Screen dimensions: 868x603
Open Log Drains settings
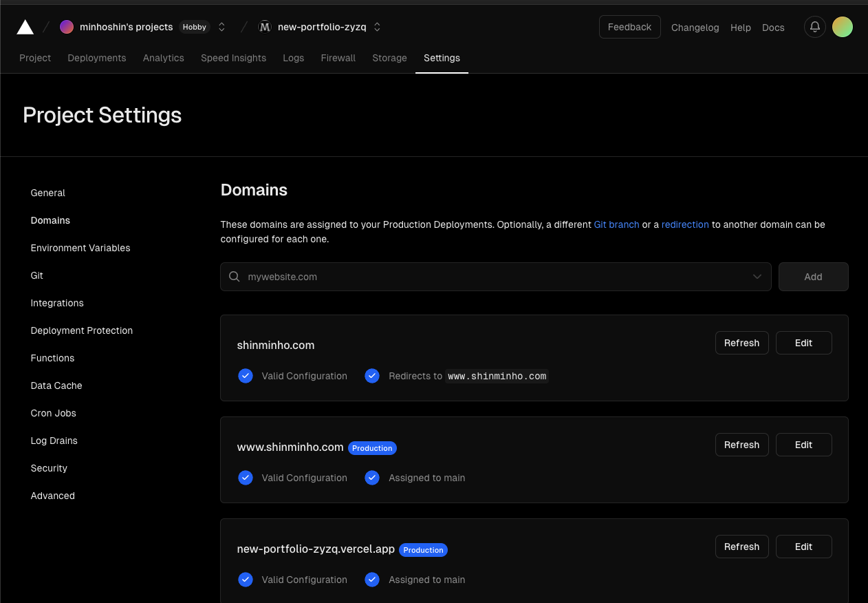(x=54, y=441)
